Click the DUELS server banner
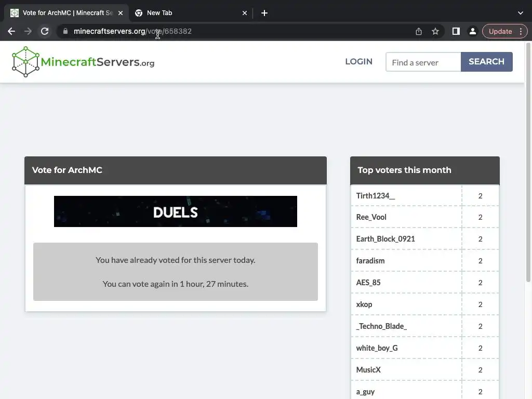 click(x=176, y=211)
